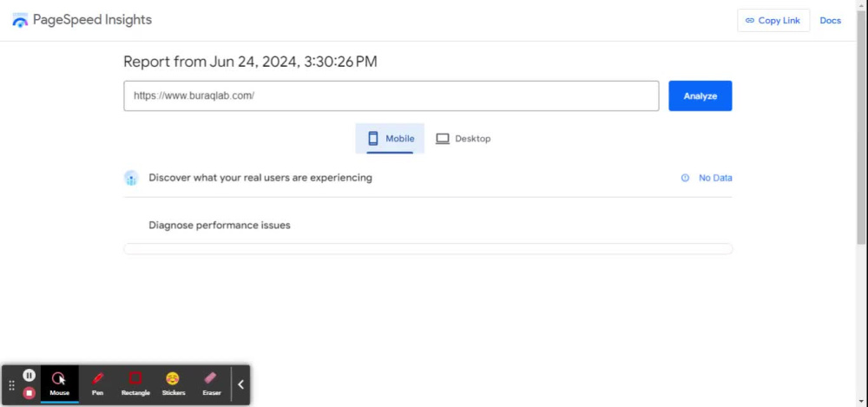
Task: Click the performance loading progress bar
Action: tap(428, 249)
